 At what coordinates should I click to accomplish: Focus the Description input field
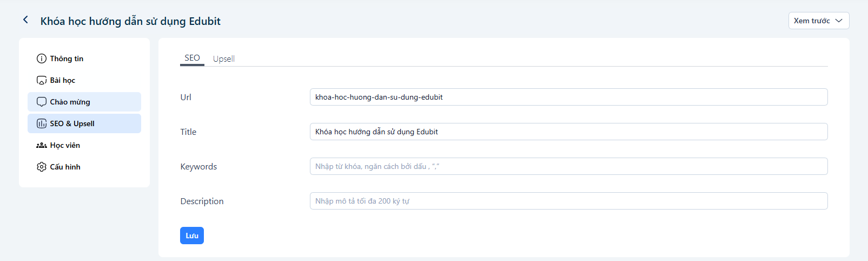[x=568, y=201]
